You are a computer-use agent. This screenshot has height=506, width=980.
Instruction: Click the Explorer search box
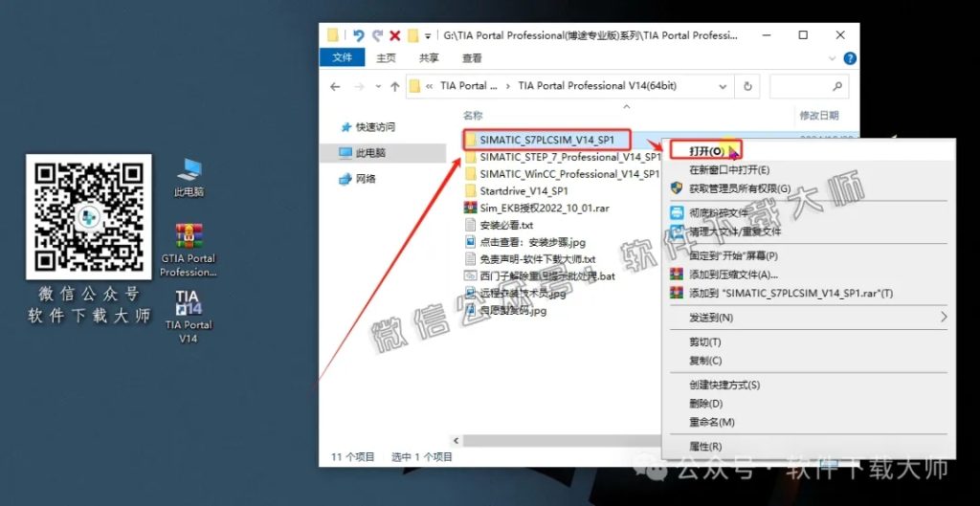(810, 87)
